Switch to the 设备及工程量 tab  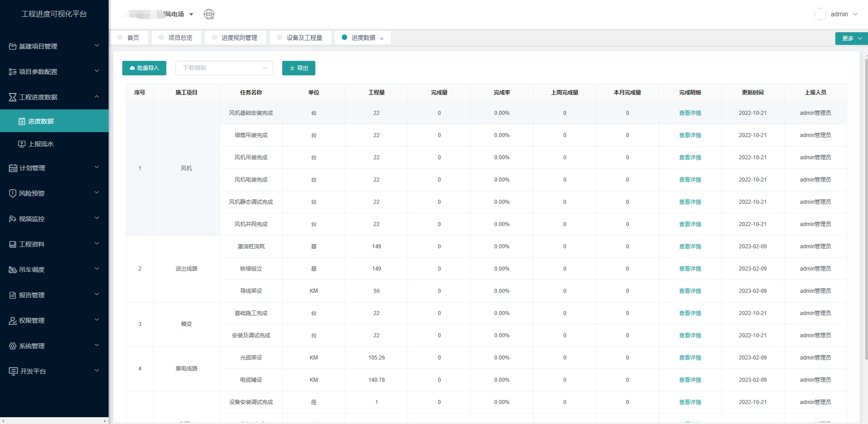click(300, 38)
